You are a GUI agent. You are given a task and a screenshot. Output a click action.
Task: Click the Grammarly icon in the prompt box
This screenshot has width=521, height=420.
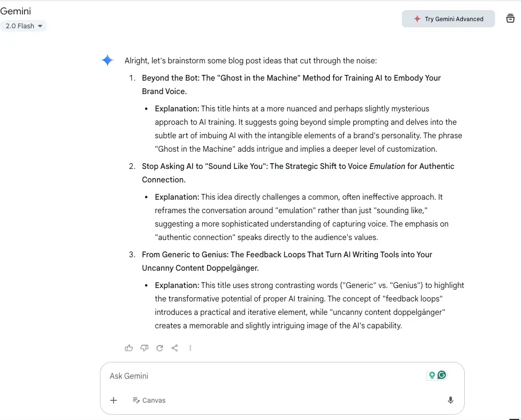point(441,375)
